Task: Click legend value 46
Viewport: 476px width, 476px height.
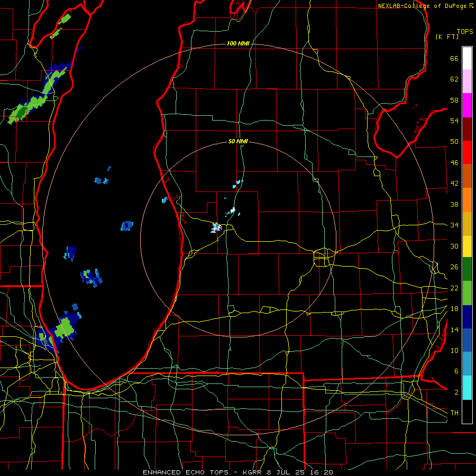Action: pos(454,163)
